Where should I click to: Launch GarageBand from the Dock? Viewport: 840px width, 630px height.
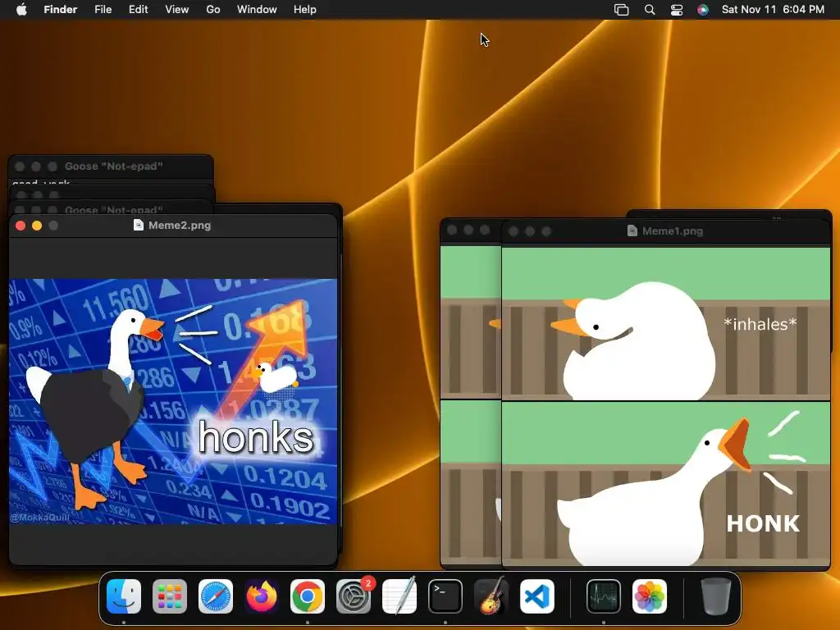click(x=491, y=596)
